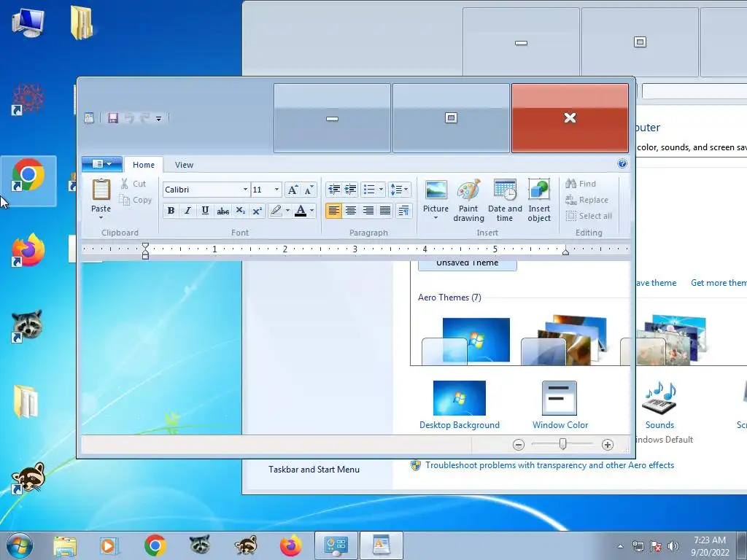This screenshot has height=560, width=747.
Task: Select Align text left
Action: pyautogui.click(x=333, y=211)
